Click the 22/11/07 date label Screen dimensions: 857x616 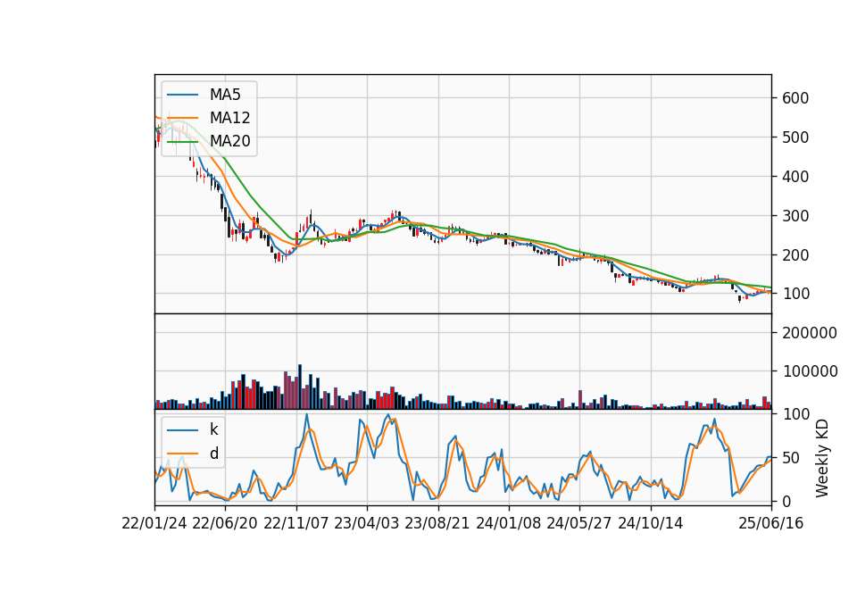296,524
